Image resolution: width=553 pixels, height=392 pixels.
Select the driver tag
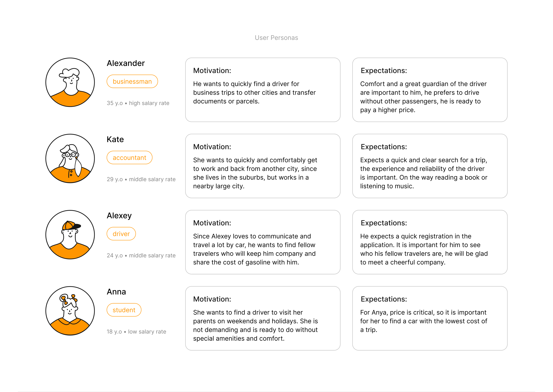tap(121, 234)
